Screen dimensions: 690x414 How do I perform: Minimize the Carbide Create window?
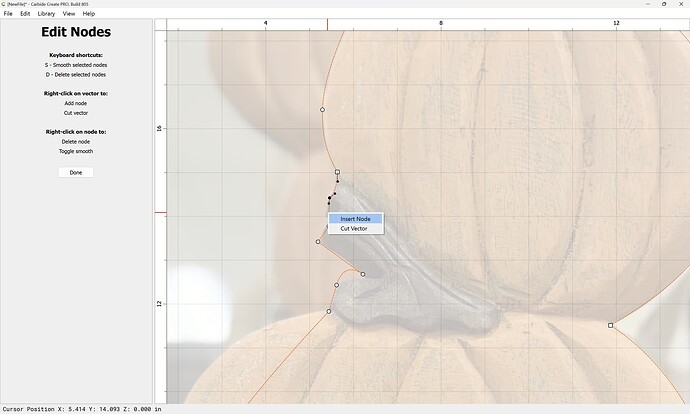coord(648,4)
